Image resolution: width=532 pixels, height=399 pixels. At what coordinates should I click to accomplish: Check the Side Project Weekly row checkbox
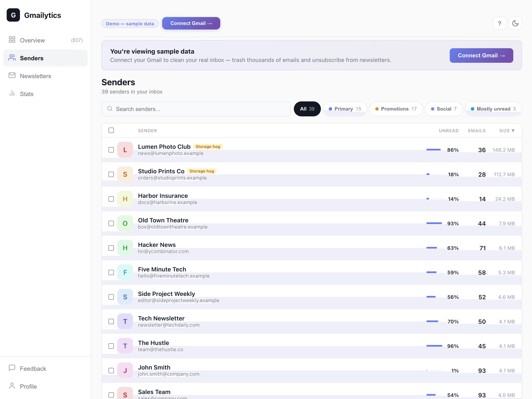point(111,297)
